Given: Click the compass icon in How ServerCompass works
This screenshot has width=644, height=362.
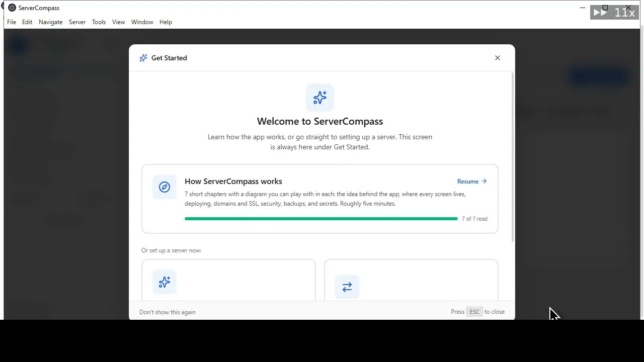Looking at the screenshot, I should (165, 187).
